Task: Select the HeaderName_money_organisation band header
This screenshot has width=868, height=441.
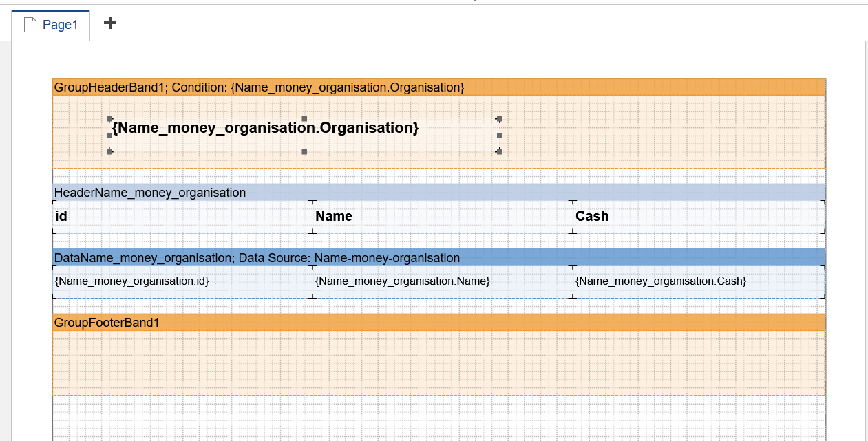Action: click(x=439, y=193)
